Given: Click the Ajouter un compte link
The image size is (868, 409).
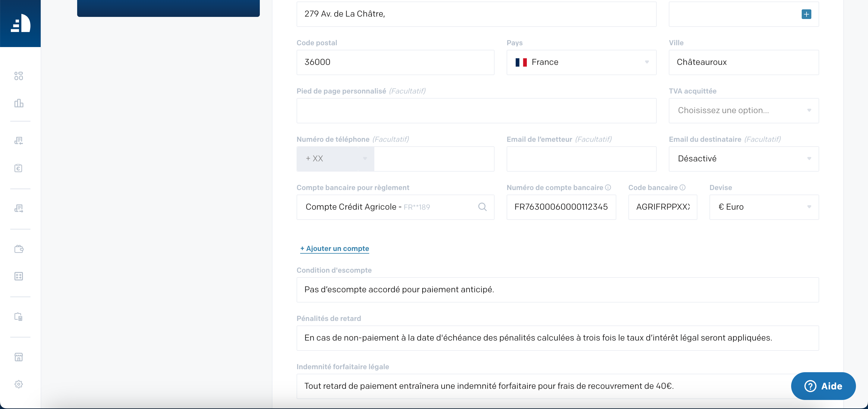Looking at the screenshot, I should tap(335, 249).
